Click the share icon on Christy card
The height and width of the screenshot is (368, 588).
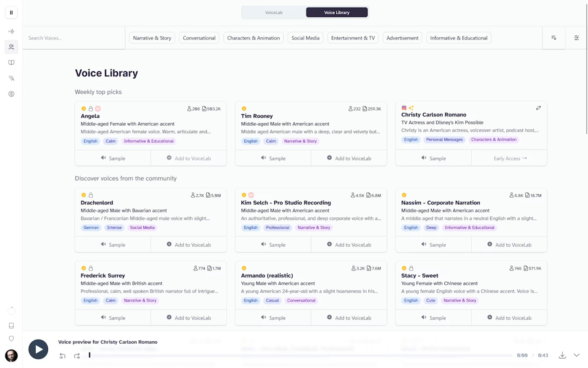pos(538,108)
